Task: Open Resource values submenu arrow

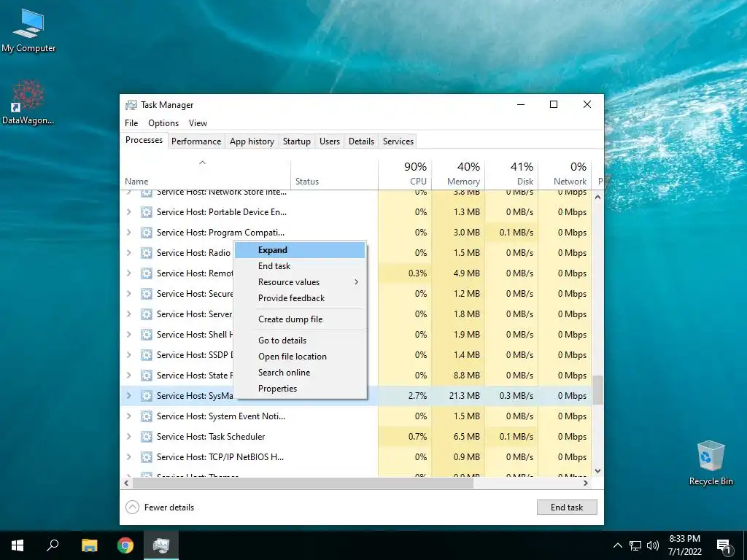Action: click(356, 282)
